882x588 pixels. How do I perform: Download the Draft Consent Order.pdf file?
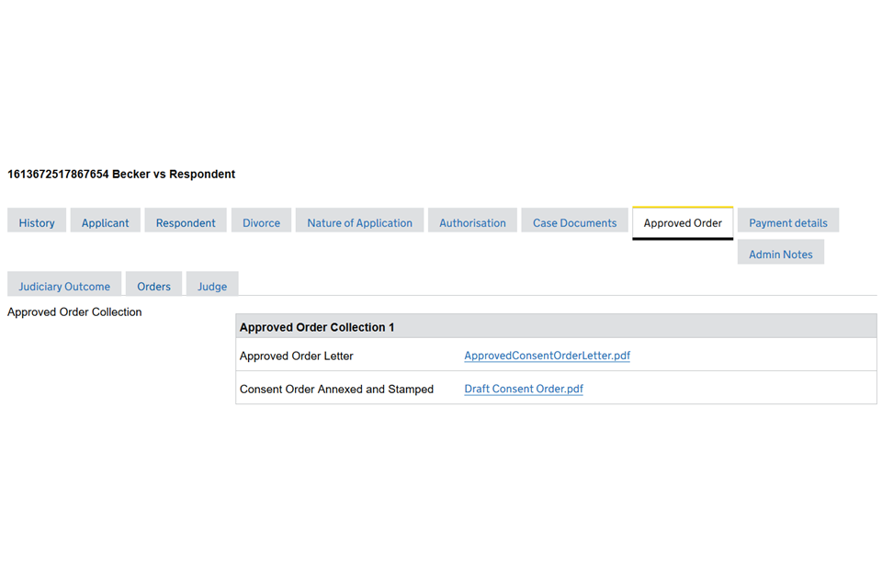524,389
